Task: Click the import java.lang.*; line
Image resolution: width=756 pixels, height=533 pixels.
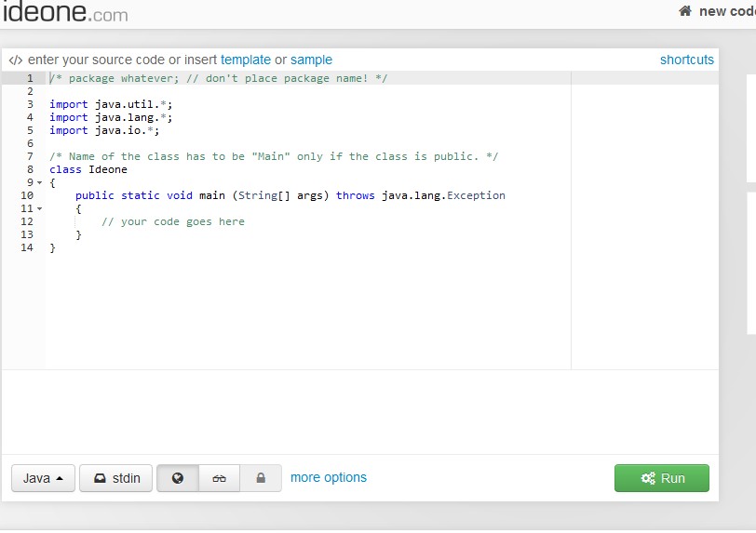Action: (111, 117)
